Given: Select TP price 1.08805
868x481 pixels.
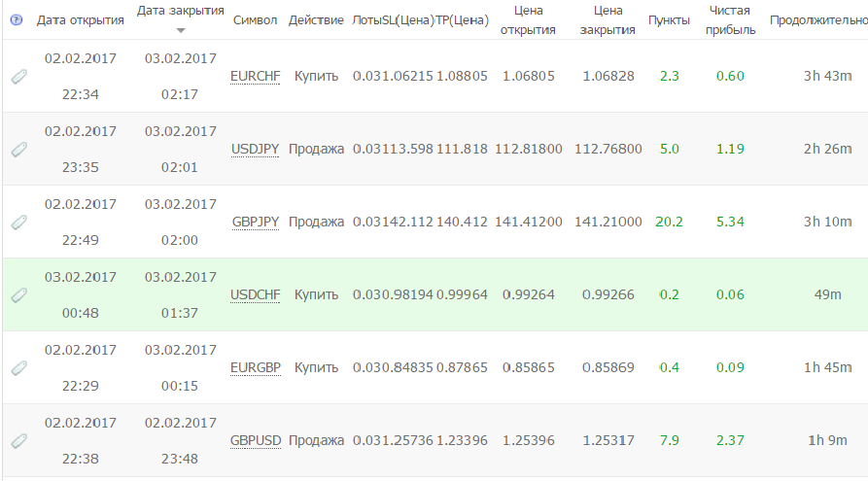Looking at the screenshot, I should 462,77.
